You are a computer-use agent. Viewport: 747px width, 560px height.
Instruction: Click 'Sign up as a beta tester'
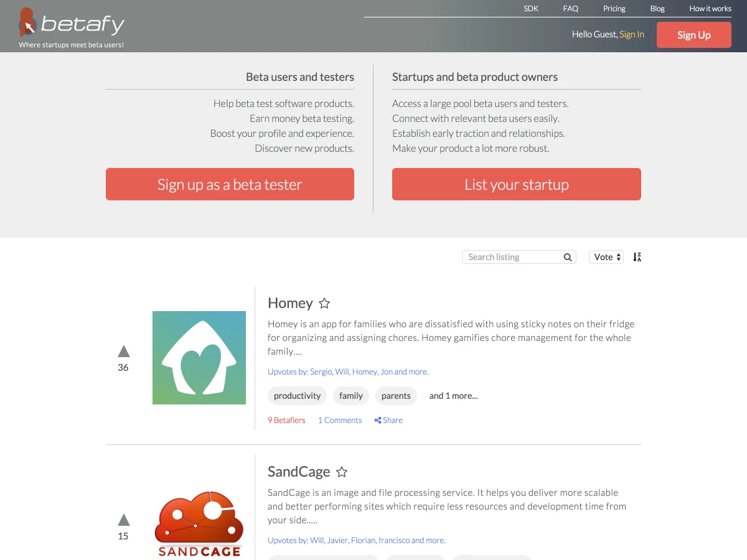(230, 184)
